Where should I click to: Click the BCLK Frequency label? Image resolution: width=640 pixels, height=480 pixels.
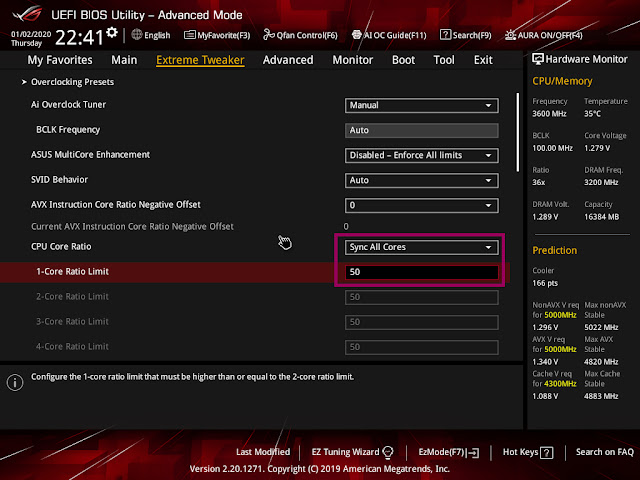[x=68, y=130]
